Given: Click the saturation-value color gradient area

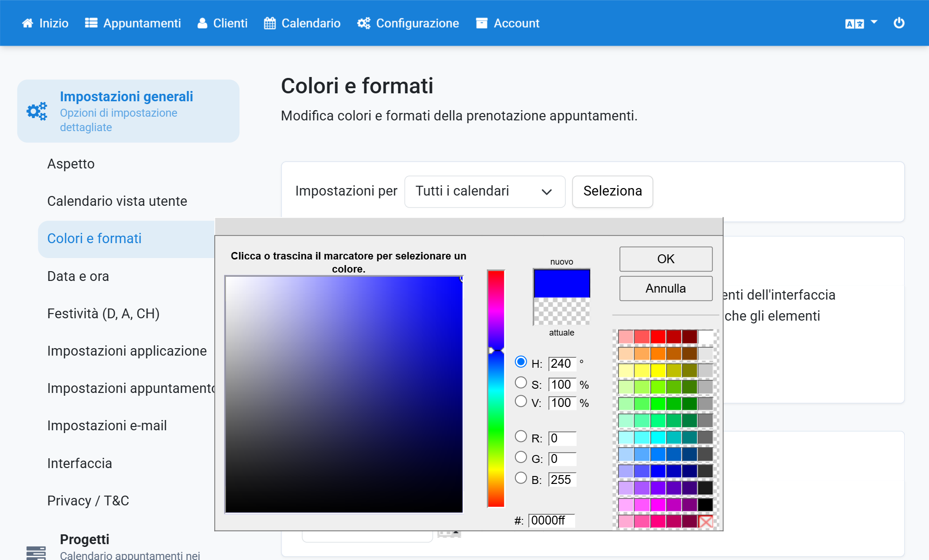Looking at the screenshot, I should pos(344,394).
